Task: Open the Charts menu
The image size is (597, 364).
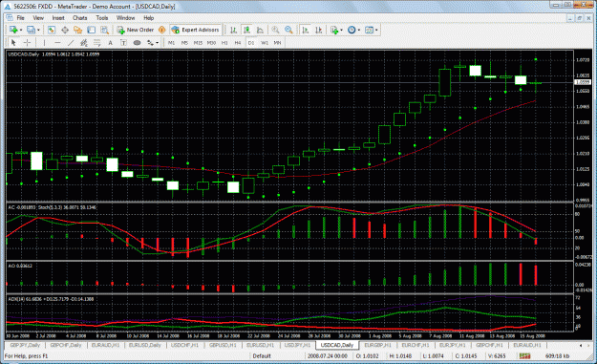Action: 80,18
